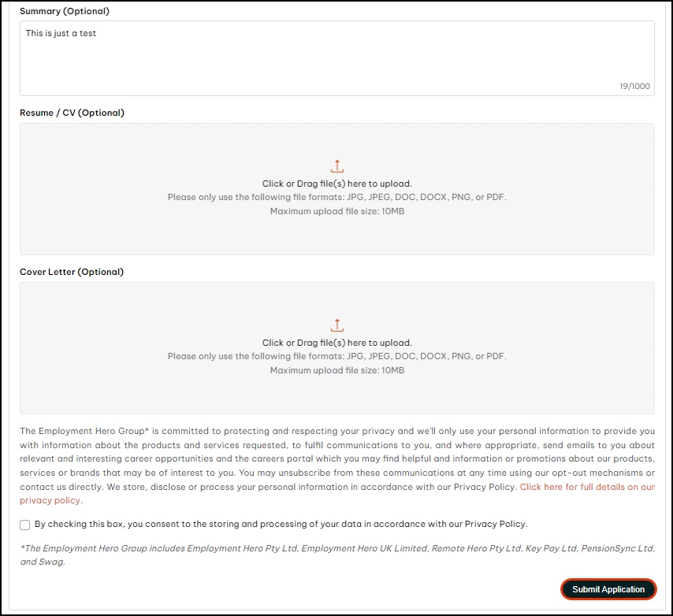Open the full privacy policy details link
This screenshot has width=673, height=616.
[586, 487]
